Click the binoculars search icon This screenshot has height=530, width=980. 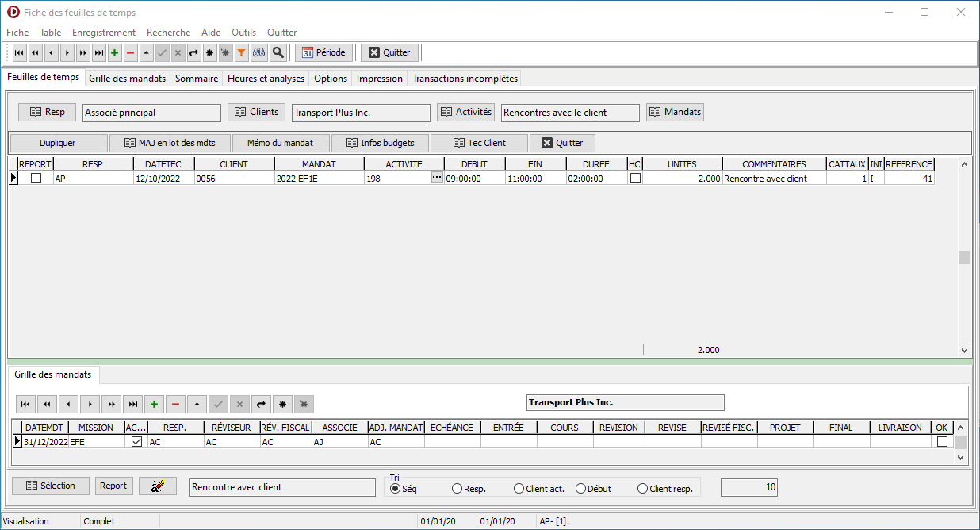click(258, 52)
